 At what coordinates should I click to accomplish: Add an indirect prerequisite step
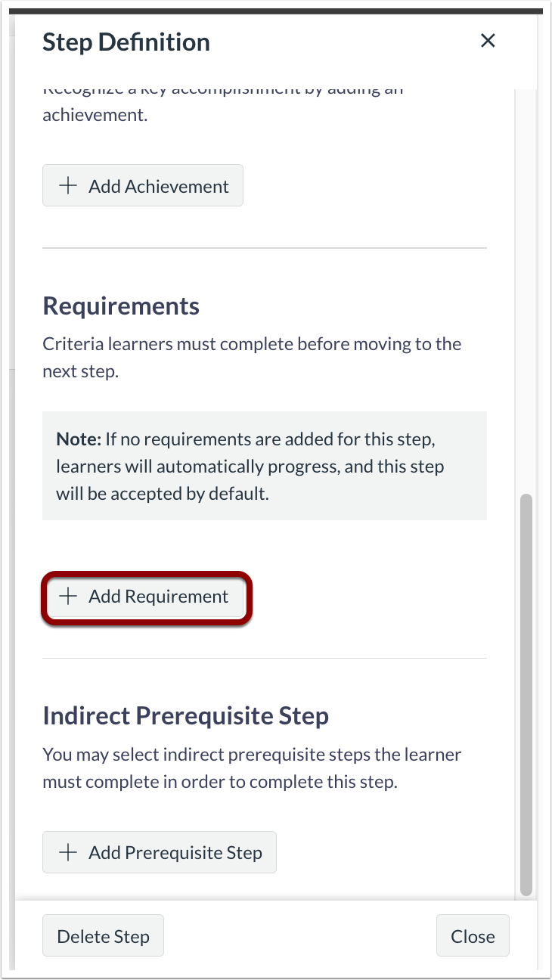coord(159,852)
